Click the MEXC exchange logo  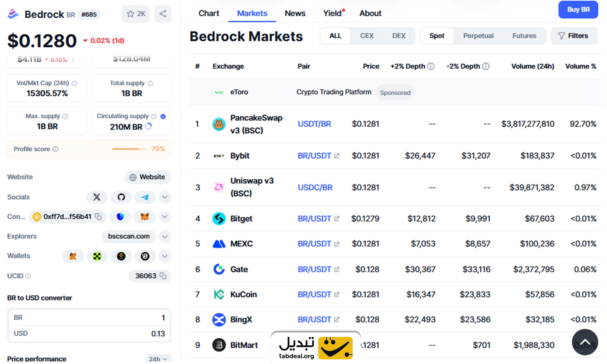pos(219,244)
